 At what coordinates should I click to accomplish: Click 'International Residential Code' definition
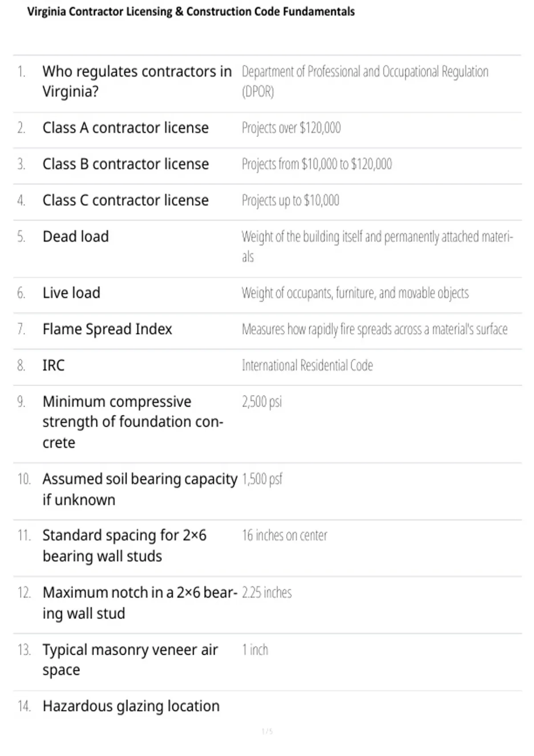pos(307,366)
